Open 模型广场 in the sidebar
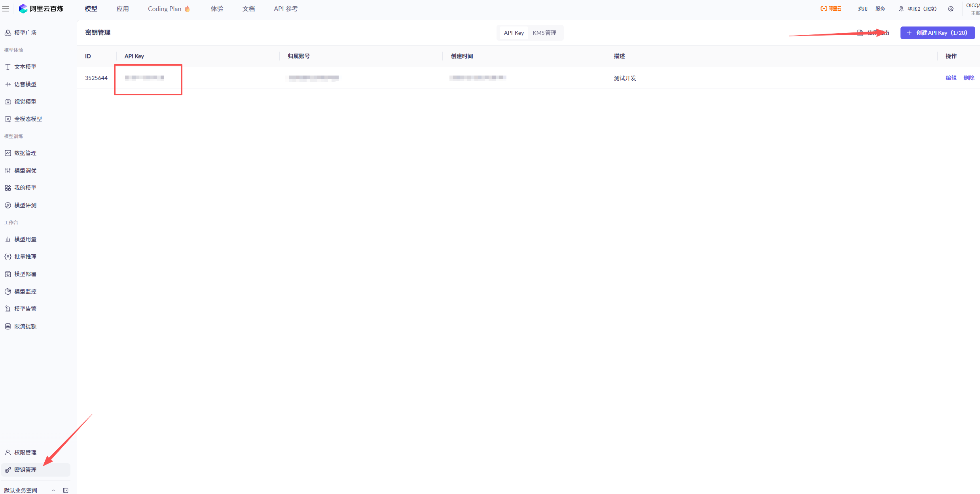This screenshot has height=494, width=980. [x=25, y=33]
